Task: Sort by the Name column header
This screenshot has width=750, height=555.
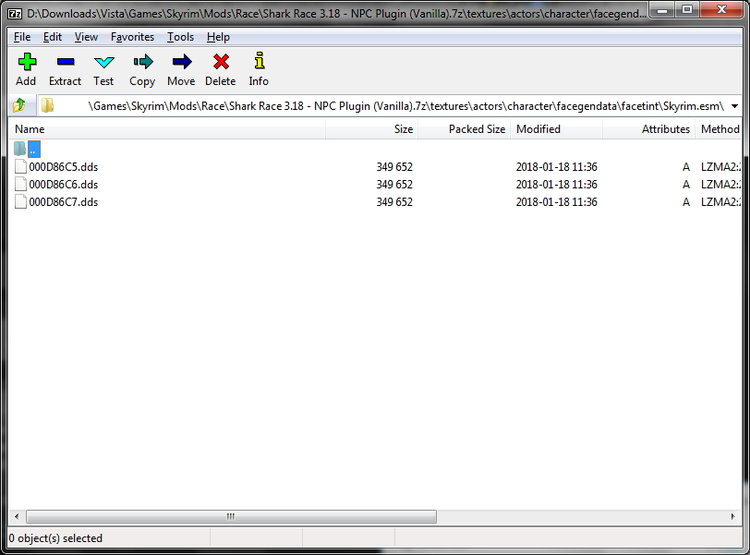Action: point(167,129)
